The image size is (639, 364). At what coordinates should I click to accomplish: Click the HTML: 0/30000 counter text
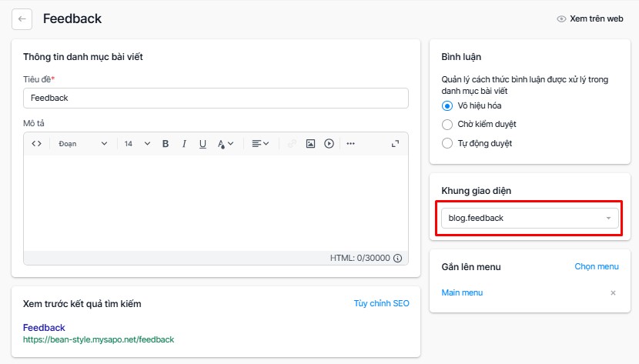tap(360, 258)
